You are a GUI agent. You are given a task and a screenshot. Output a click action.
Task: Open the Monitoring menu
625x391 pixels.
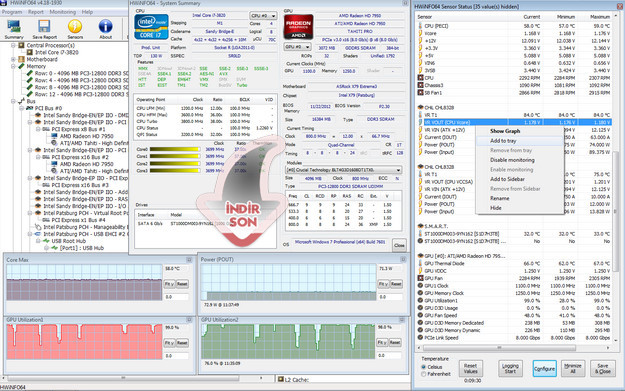click(x=63, y=12)
